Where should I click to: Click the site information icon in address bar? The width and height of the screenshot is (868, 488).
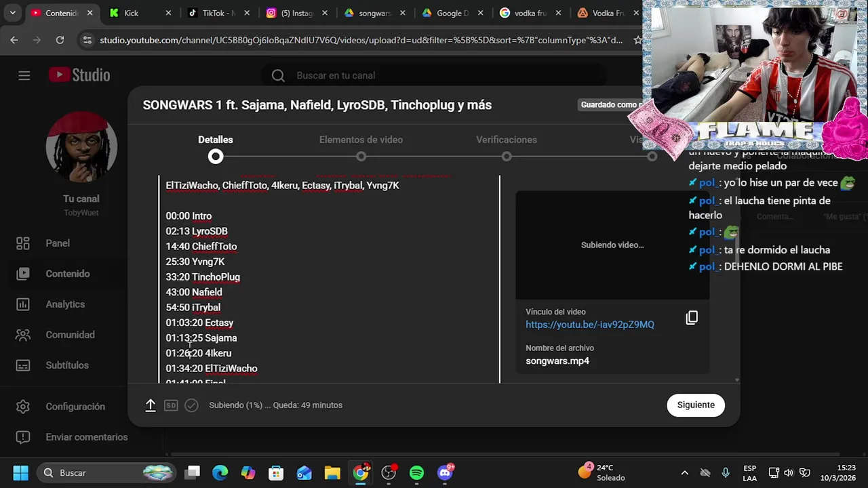click(x=87, y=40)
